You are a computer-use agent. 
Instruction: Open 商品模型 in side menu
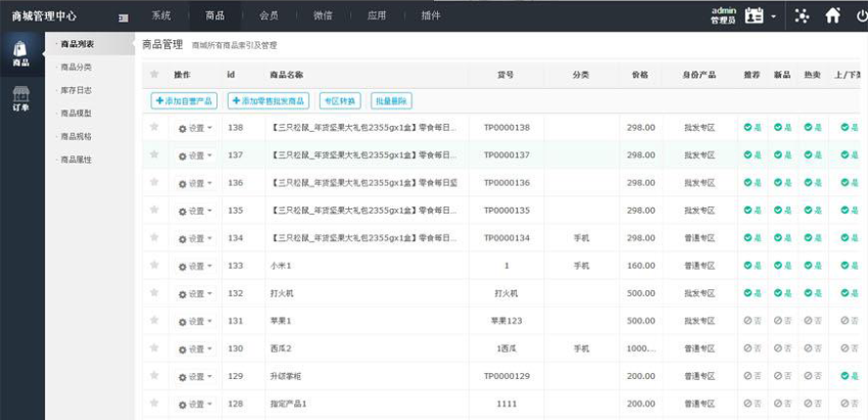(x=76, y=113)
